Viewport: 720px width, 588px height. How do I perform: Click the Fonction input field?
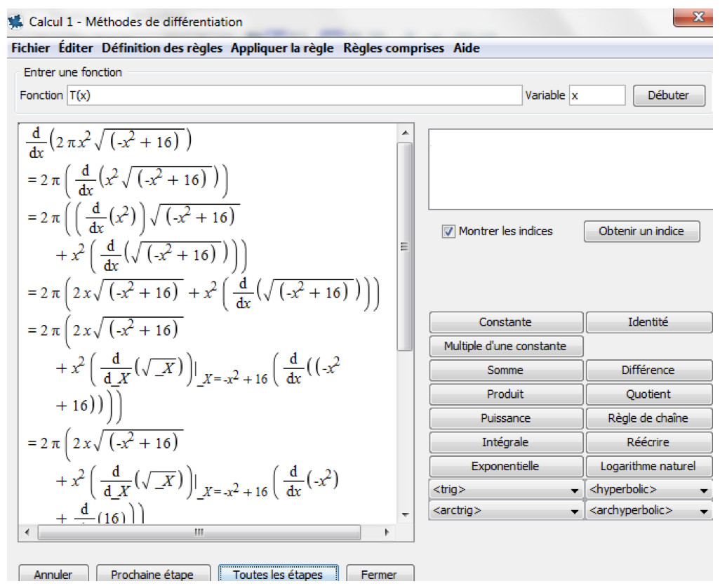[293, 95]
